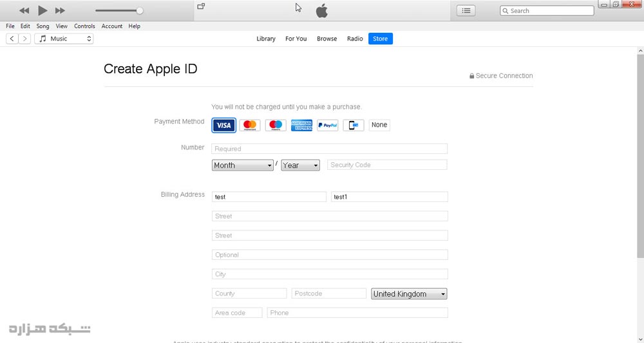The image size is (644, 343).
Task: Go forward with the right arrow button
Action: pyautogui.click(x=24, y=39)
